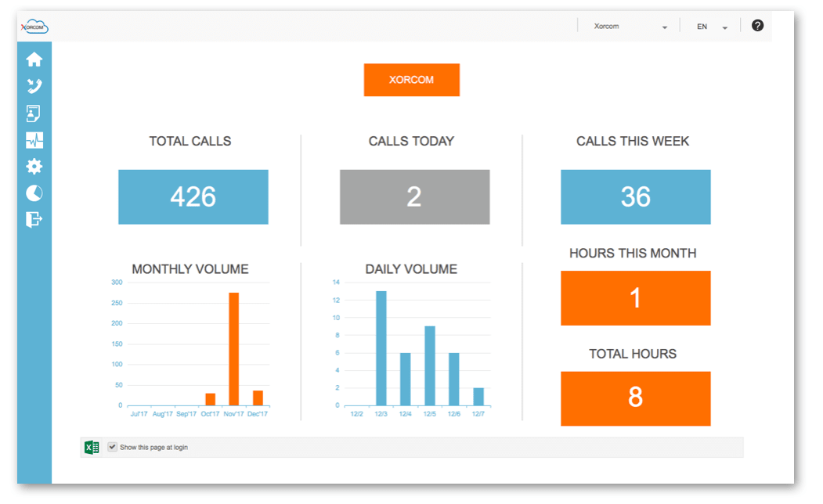
Task: Open the pie chart statistics icon
Action: click(34, 193)
